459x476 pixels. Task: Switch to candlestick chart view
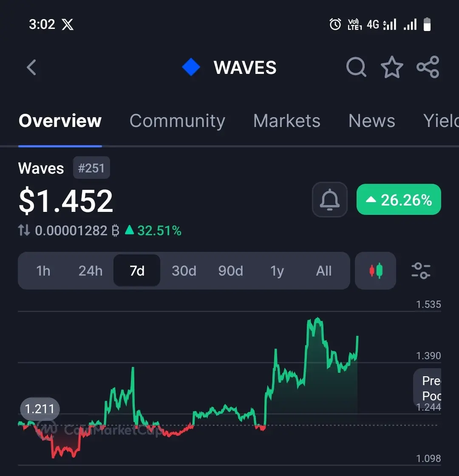pos(375,270)
